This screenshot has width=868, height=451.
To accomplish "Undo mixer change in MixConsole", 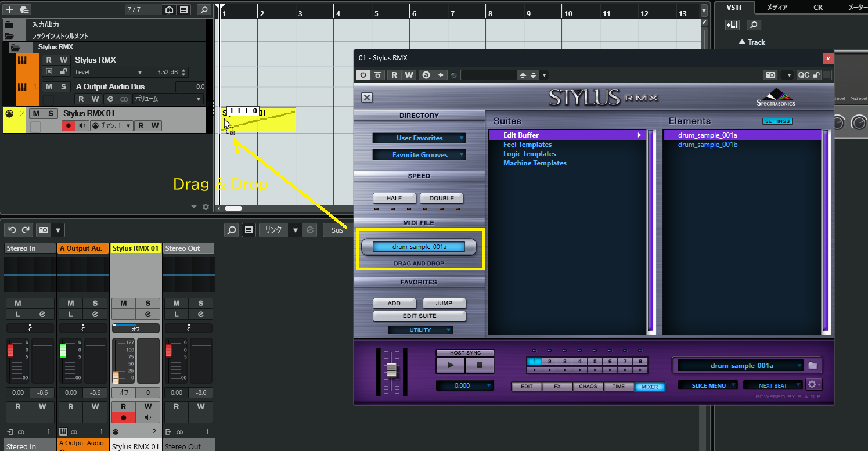I will coord(12,230).
